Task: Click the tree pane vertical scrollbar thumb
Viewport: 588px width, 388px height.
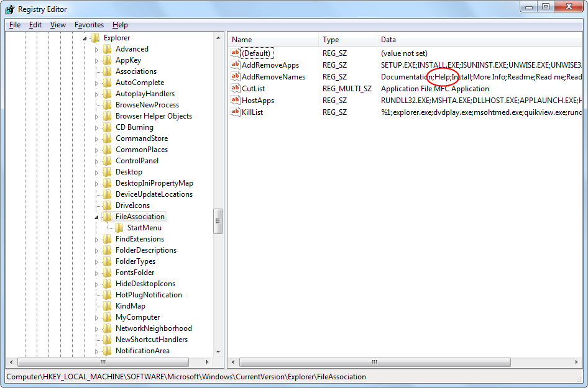Action: pyautogui.click(x=218, y=221)
